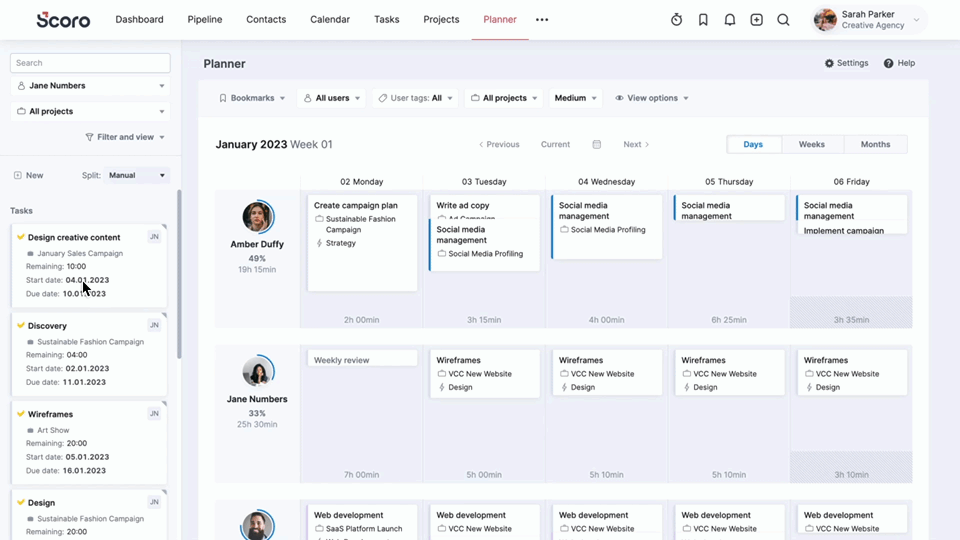960x540 pixels.
Task: Open the All users filter dropdown
Action: tap(332, 98)
